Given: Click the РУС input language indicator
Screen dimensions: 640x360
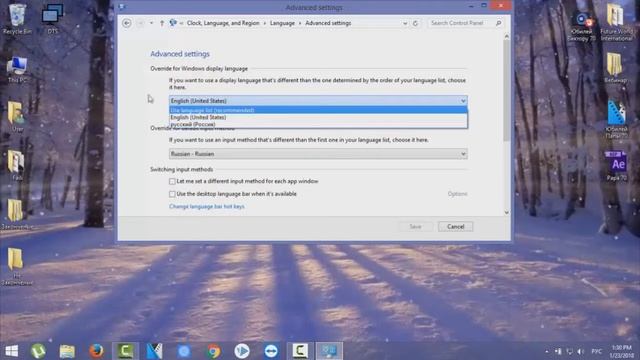Looking at the screenshot, I should tap(596, 351).
